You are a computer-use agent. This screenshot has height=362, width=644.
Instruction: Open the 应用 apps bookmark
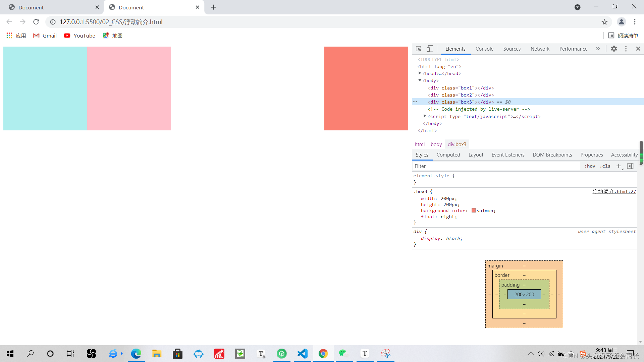(16, 36)
